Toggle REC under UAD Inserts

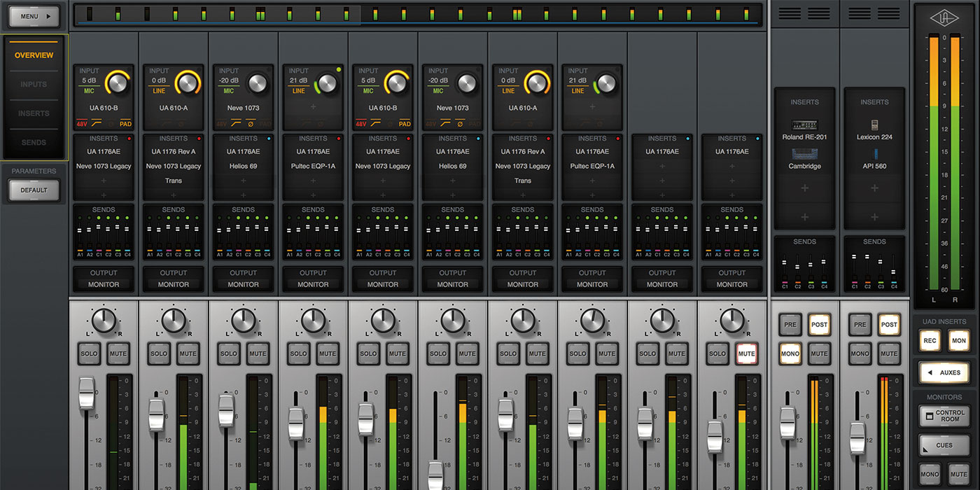[930, 341]
